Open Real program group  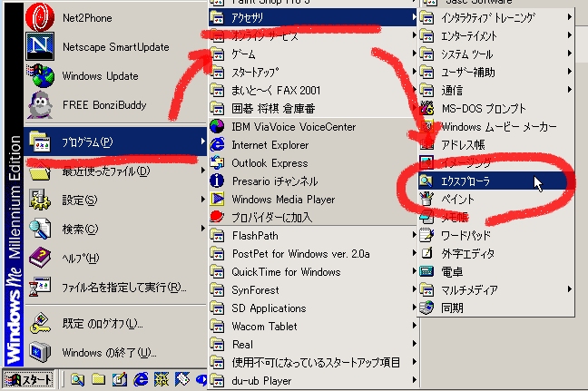[x=312, y=344]
